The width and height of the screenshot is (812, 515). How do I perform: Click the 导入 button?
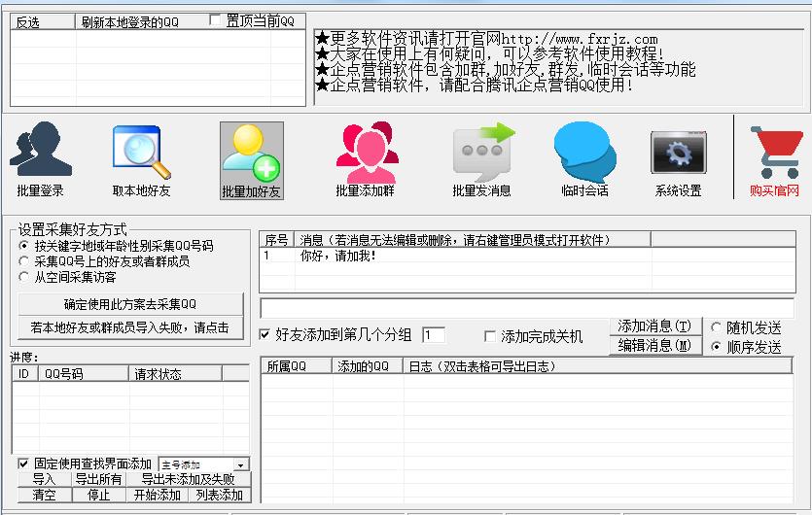point(44,479)
